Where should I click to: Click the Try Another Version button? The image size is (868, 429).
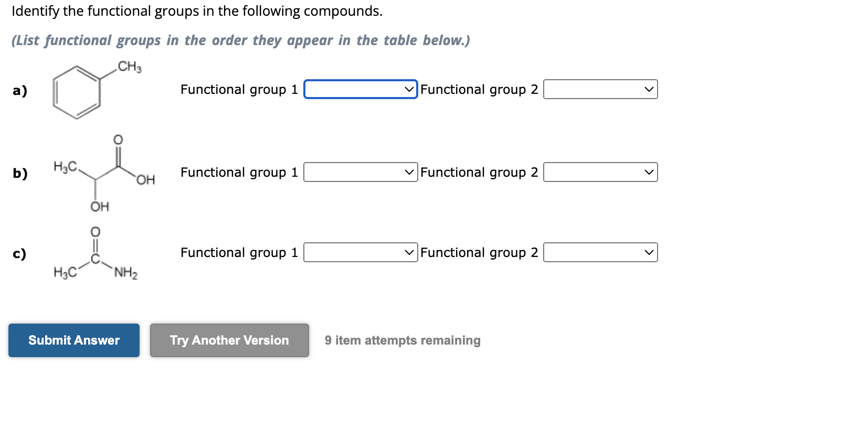229,340
